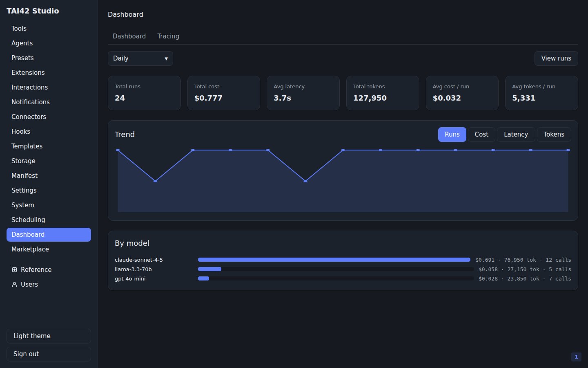This screenshot has height=368, width=588.
Task: Click the Total runs card
Action: coord(144,93)
